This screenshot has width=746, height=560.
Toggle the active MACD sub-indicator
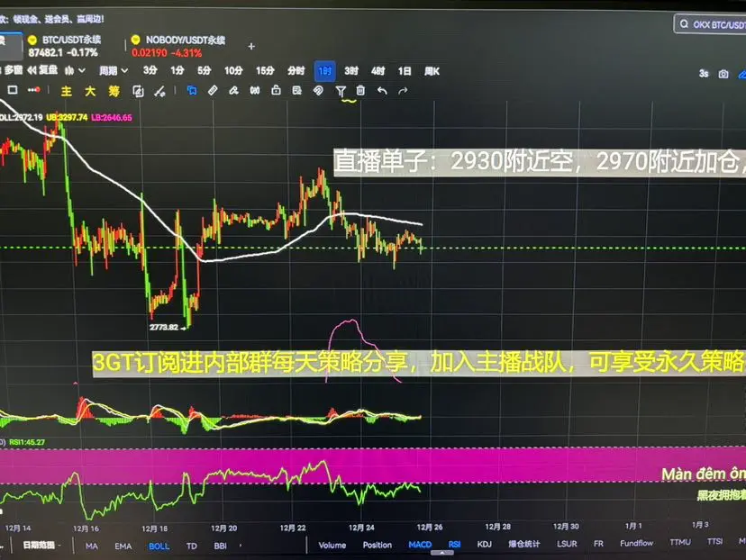click(x=420, y=545)
